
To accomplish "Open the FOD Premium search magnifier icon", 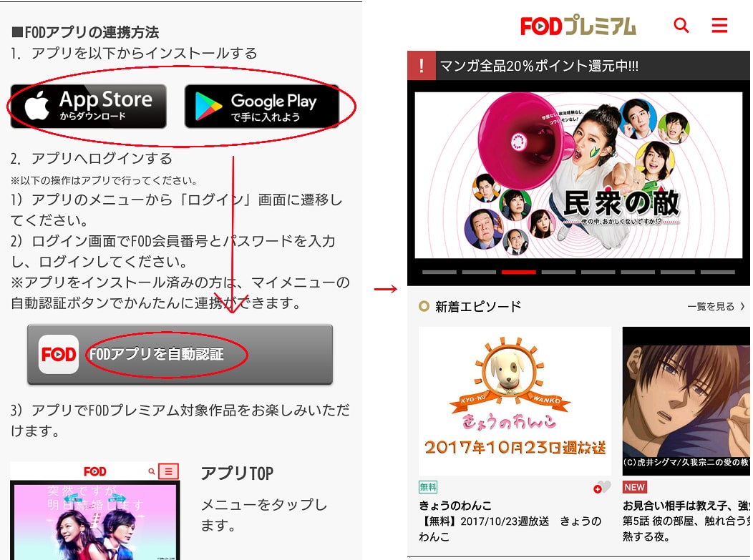I will (681, 25).
